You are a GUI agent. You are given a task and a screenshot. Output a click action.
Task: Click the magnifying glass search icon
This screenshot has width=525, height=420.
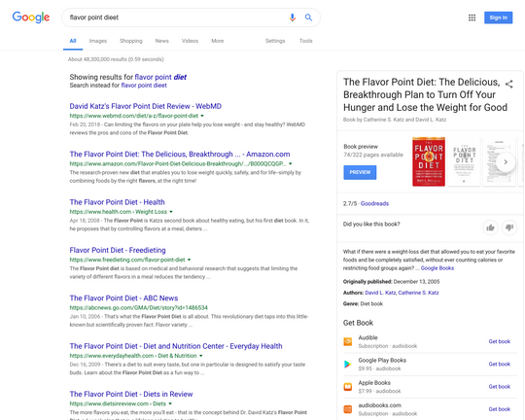point(308,17)
